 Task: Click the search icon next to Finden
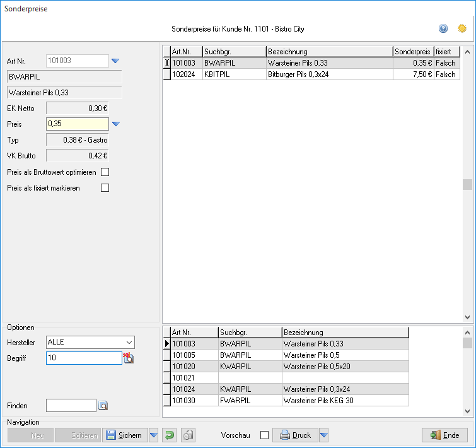pyautogui.click(x=103, y=406)
